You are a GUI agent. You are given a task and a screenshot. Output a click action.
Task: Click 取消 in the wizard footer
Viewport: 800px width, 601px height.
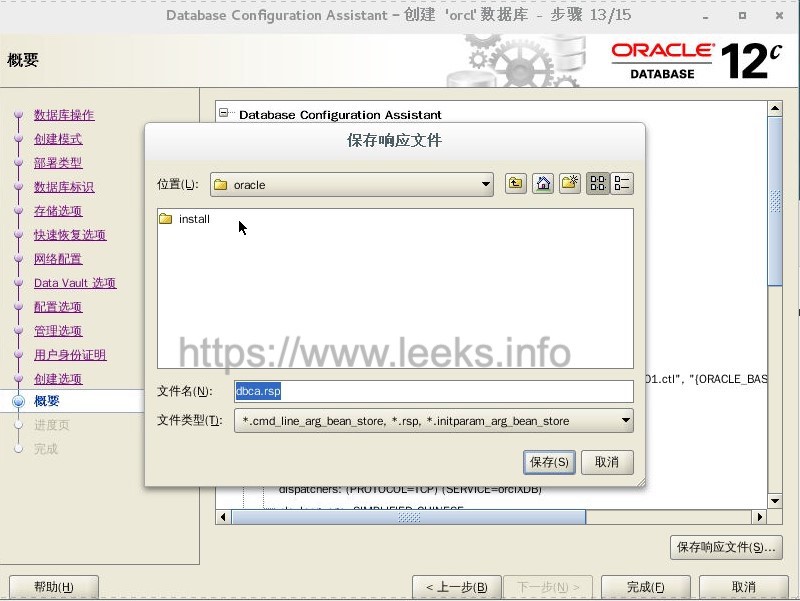pos(743,587)
